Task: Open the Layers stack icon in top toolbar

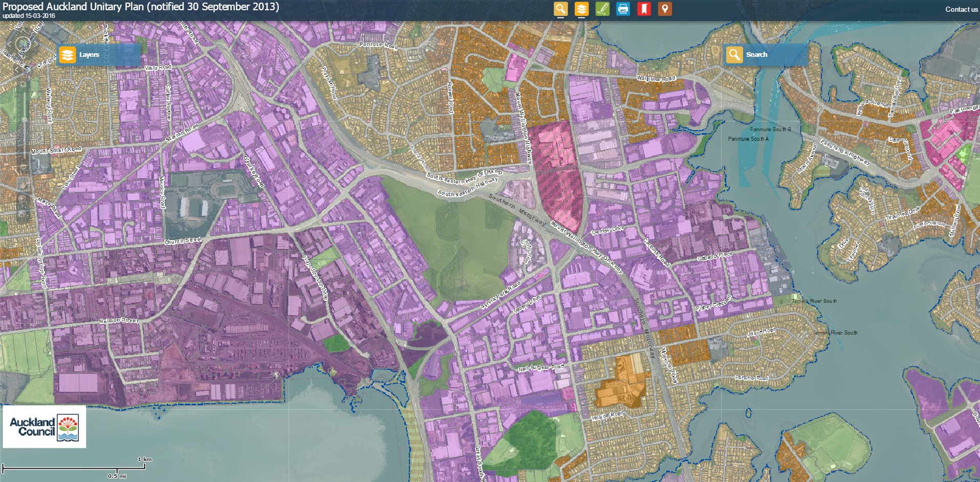Action: coord(581,9)
